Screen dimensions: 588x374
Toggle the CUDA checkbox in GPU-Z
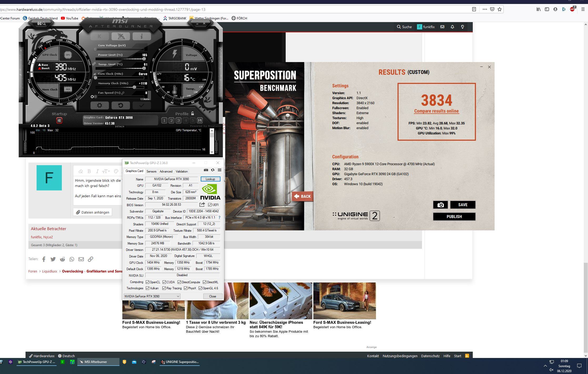[164, 282]
